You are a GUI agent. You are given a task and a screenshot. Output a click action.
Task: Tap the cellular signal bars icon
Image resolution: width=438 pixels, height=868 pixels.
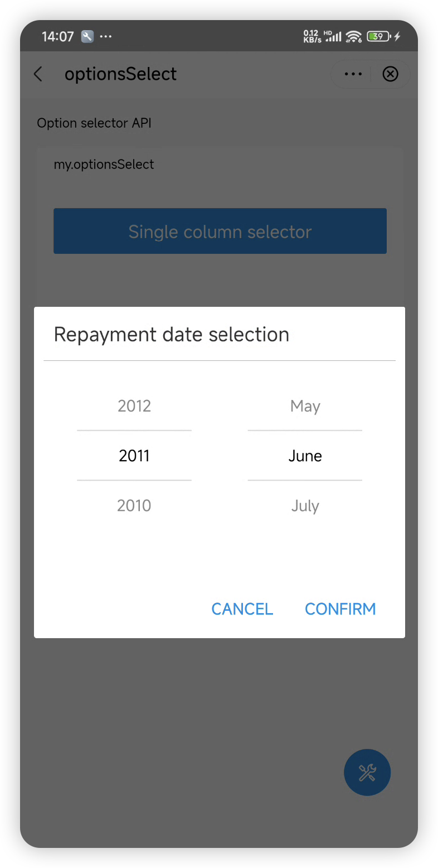click(x=333, y=37)
